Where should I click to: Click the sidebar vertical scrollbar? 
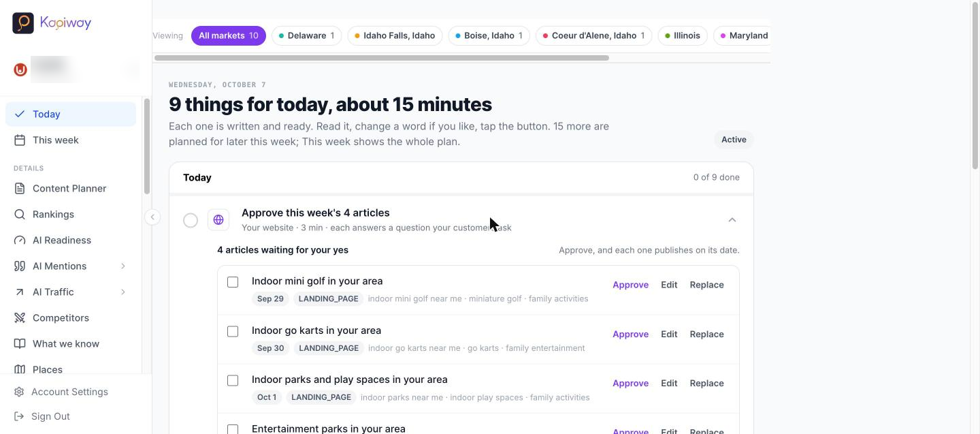pos(146,146)
